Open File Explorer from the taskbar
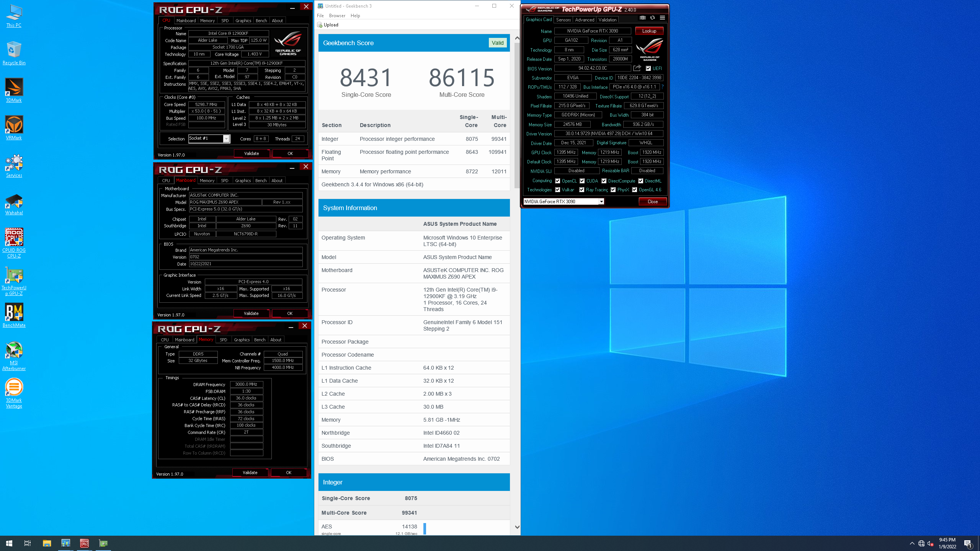Image resolution: width=980 pixels, height=551 pixels. 47,543
